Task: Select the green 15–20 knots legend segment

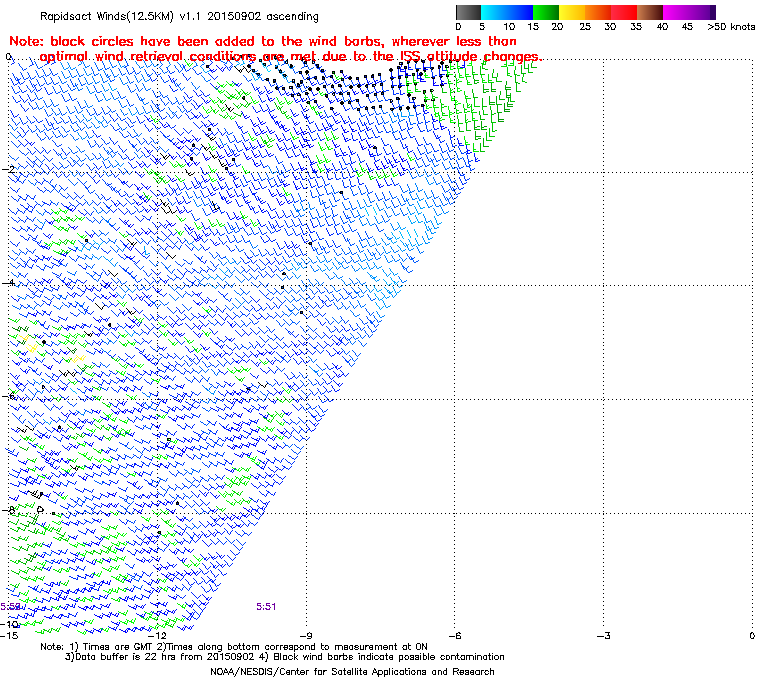Action: click(x=546, y=12)
